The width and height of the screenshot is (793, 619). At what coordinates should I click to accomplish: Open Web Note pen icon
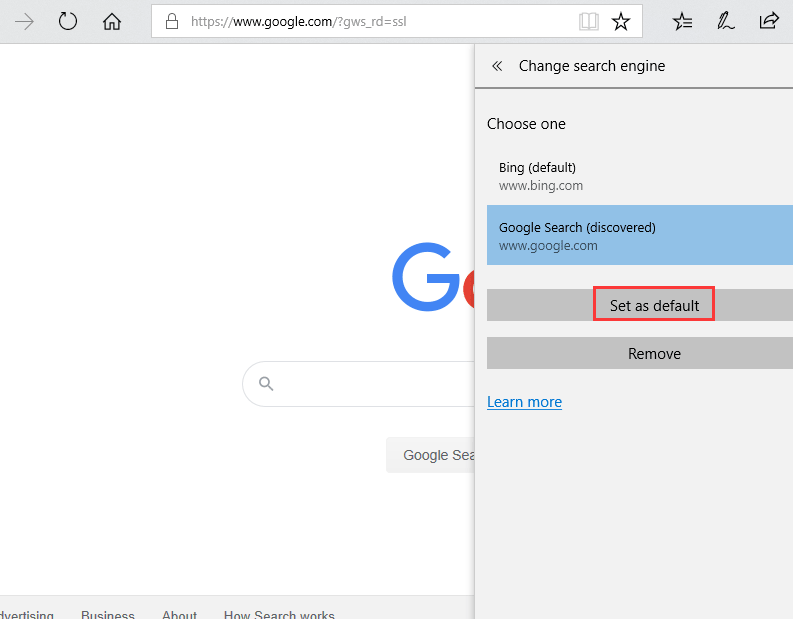point(725,21)
